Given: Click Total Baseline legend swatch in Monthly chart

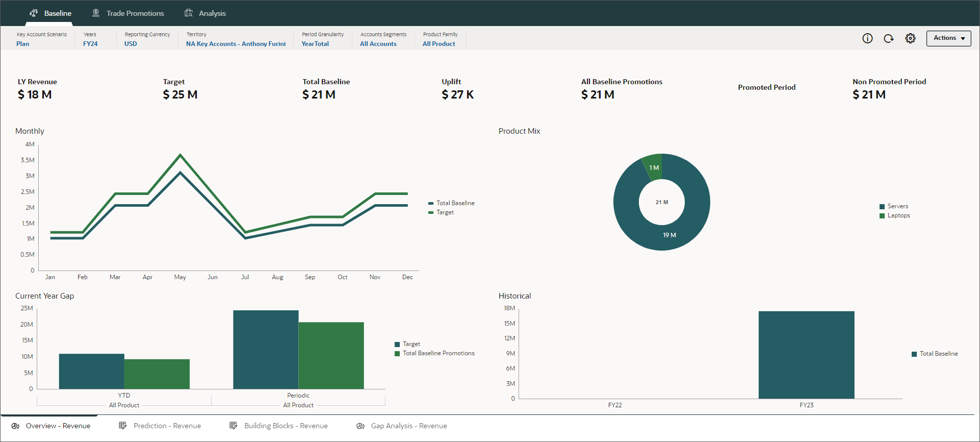Looking at the screenshot, I should (431, 203).
